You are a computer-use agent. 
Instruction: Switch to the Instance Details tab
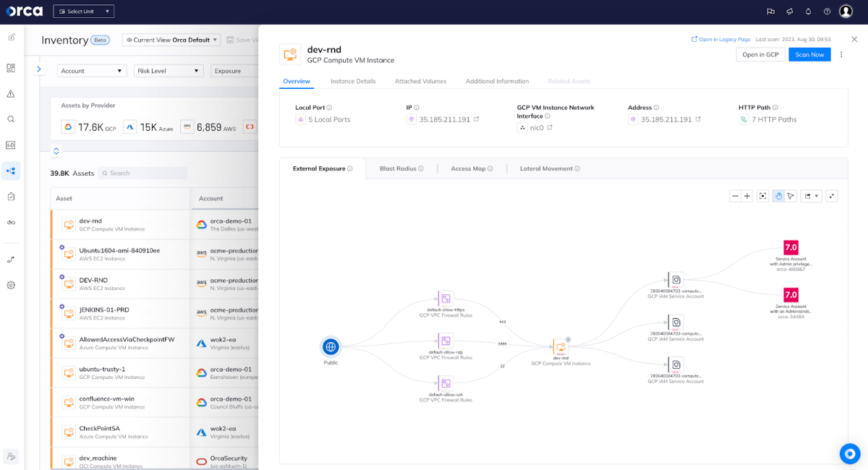pos(353,81)
